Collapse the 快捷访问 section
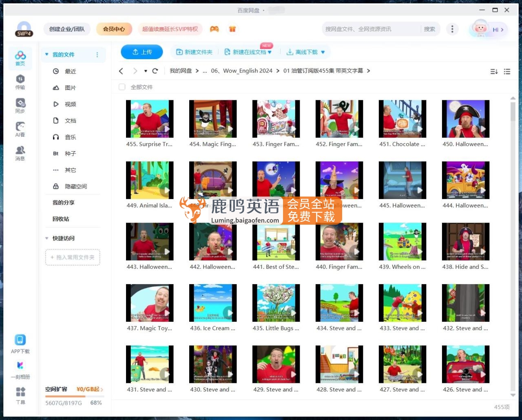Screen dimensions: 522x420 [x=47, y=238]
